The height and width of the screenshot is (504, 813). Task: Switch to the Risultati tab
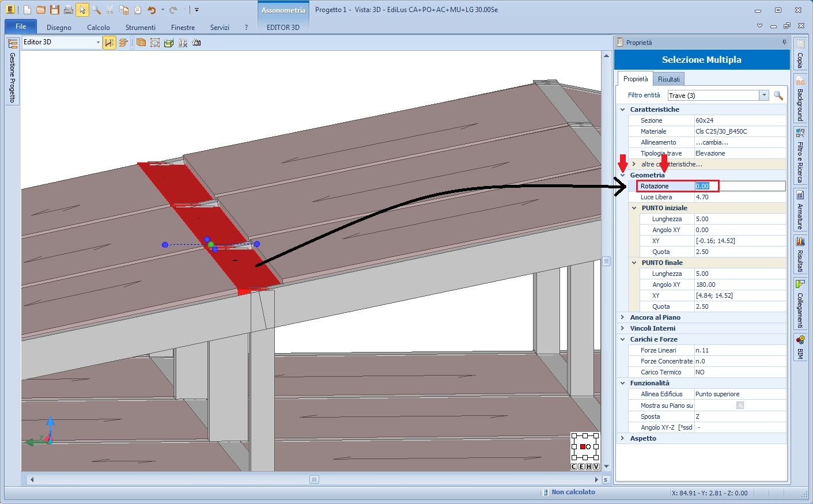668,79
